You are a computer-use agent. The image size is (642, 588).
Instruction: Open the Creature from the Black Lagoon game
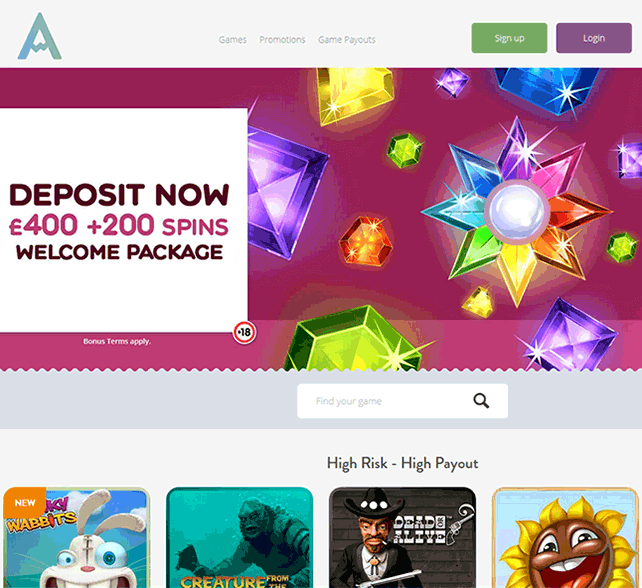pyautogui.click(x=240, y=537)
